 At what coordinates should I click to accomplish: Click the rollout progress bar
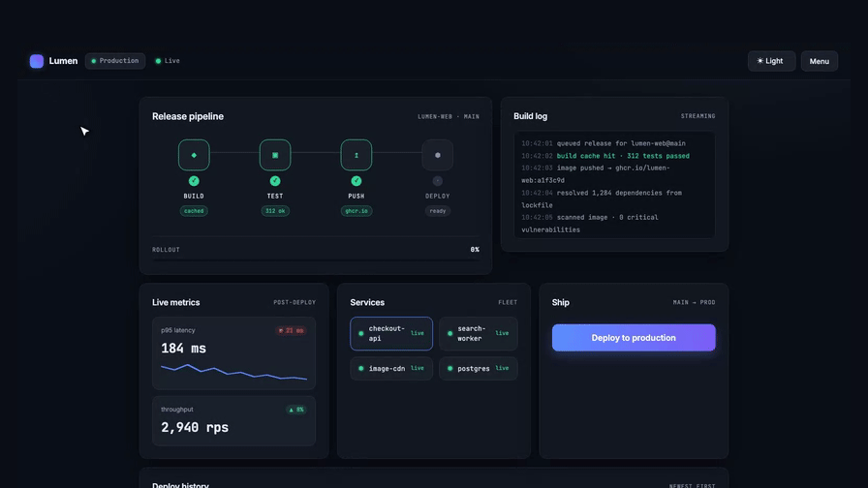click(316, 259)
